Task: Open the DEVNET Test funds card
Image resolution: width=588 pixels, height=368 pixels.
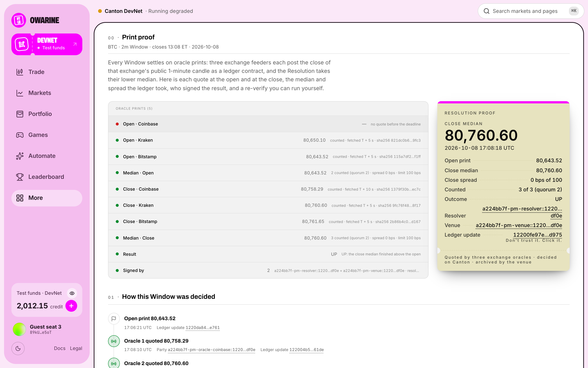Action: click(x=47, y=44)
